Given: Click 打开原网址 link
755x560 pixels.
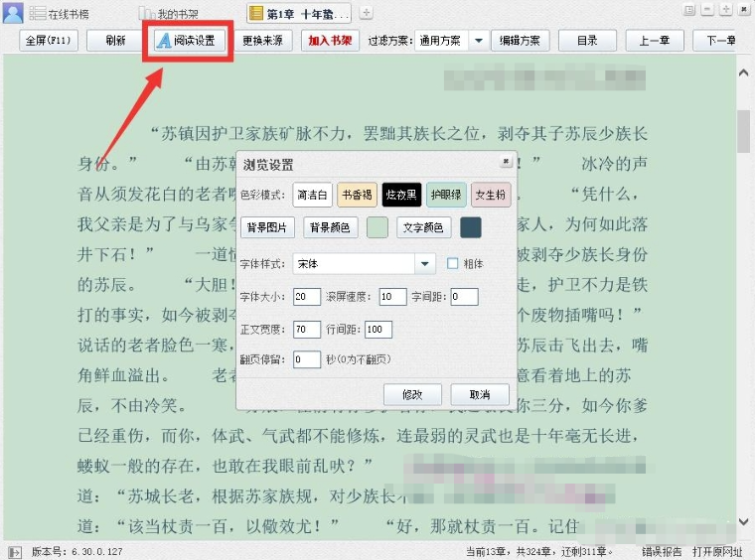Looking at the screenshot, I should coord(717,552).
